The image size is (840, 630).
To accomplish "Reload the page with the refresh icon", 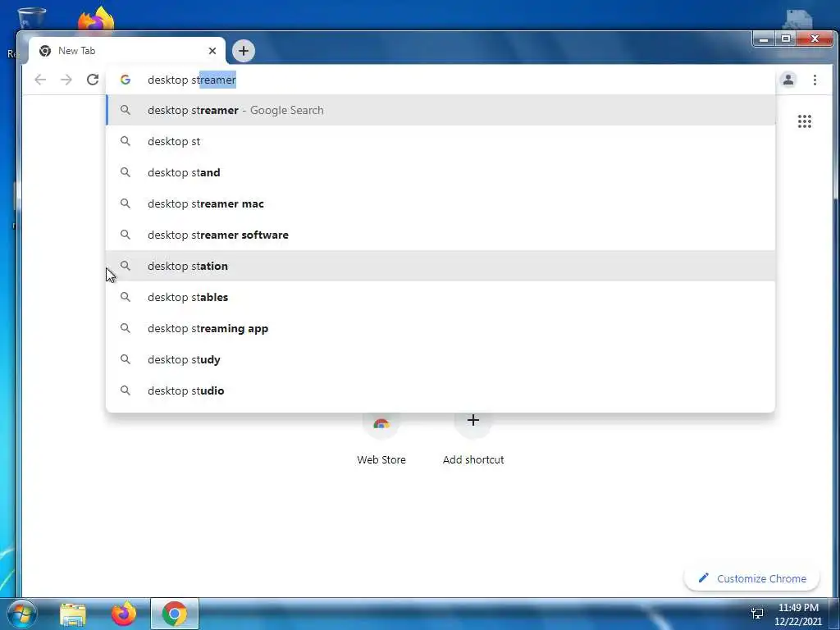I will (93, 80).
